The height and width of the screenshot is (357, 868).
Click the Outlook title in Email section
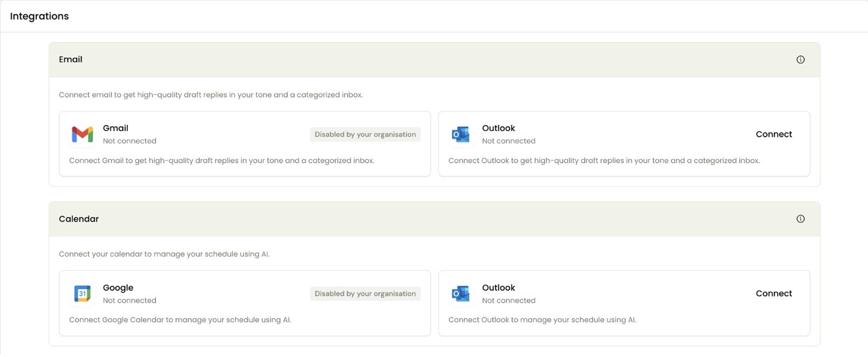498,128
